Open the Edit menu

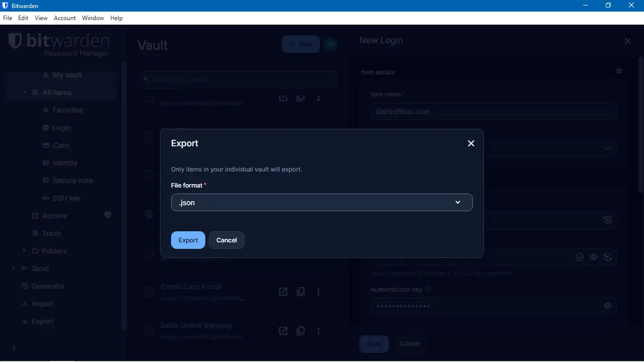click(23, 18)
